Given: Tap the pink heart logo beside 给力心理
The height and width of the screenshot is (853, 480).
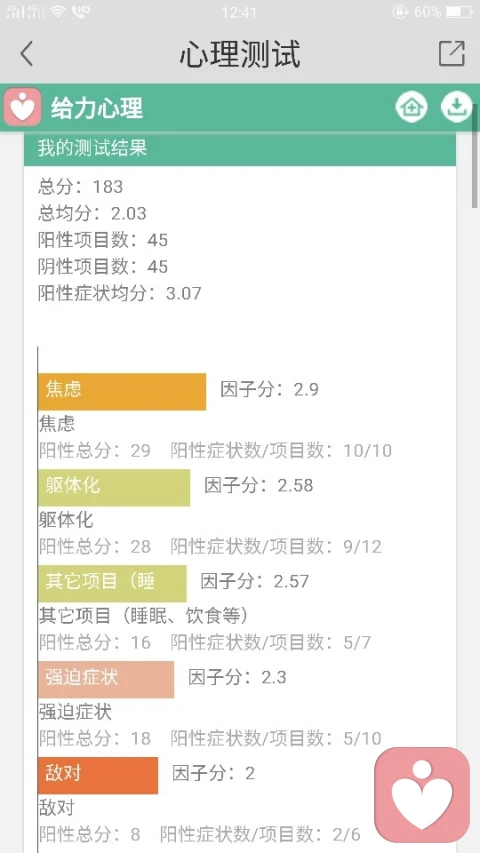Looking at the screenshot, I should pos(22,107).
